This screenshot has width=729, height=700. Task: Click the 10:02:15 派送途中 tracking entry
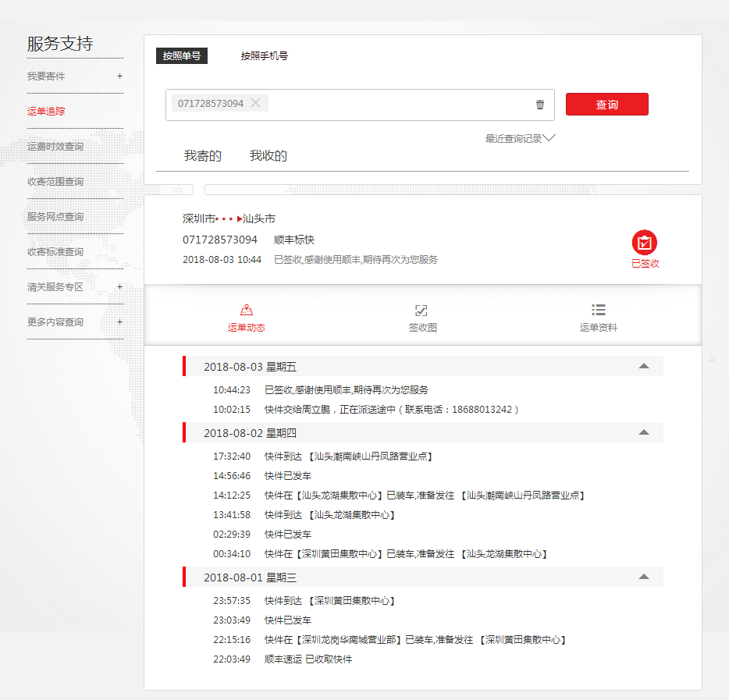pos(366,410)
